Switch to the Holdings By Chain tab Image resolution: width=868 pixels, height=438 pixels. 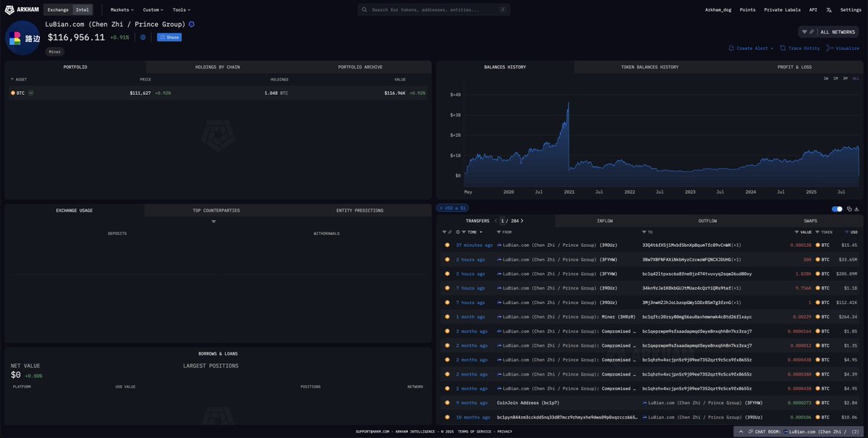click(217, 67)
